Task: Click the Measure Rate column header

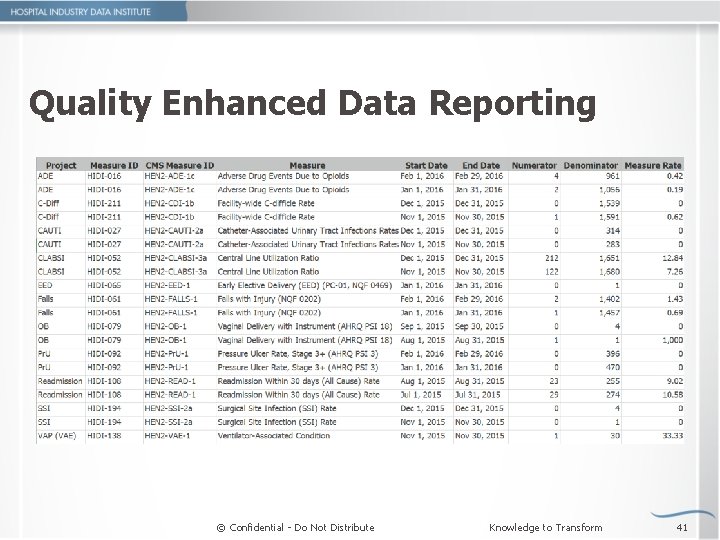Action: [x=653, y=165]
